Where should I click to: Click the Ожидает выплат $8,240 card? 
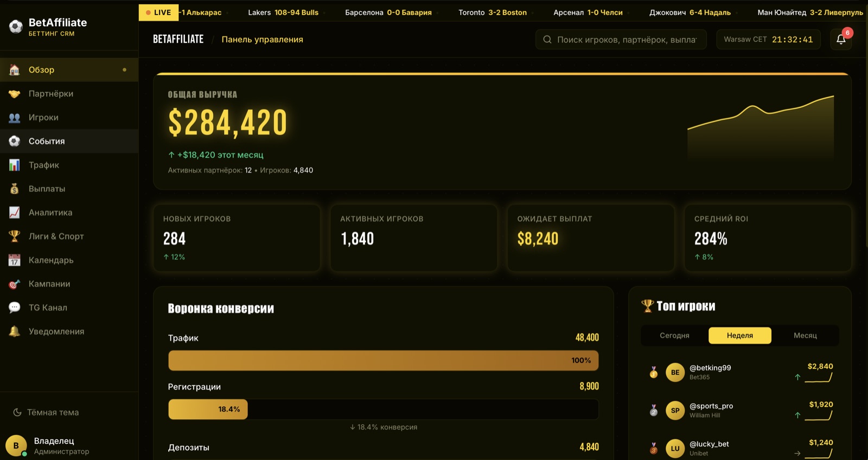pyautogui.click(x=591, y=238)
